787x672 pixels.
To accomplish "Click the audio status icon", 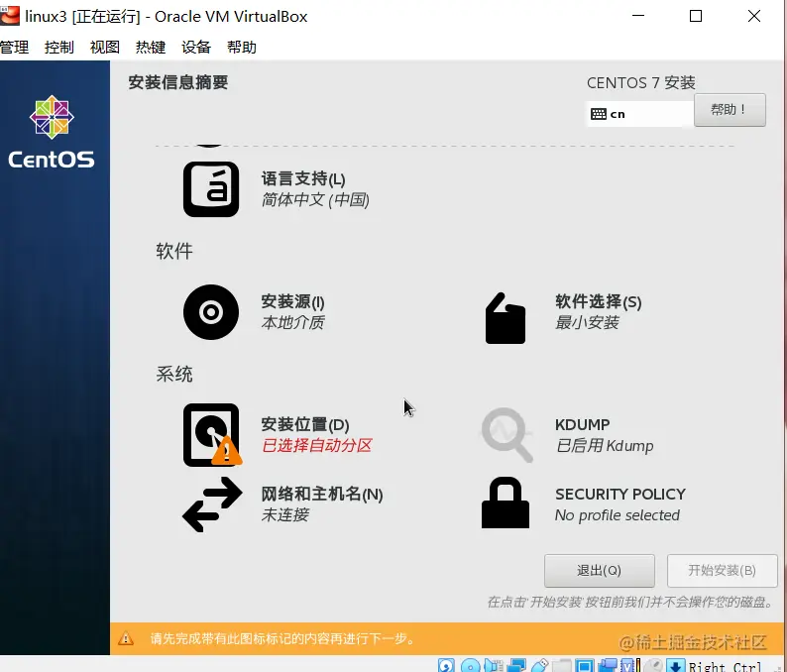I will (x=494, y=666).
